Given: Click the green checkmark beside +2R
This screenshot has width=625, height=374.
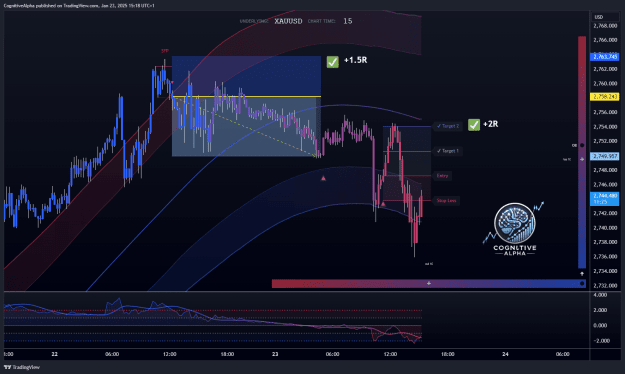Looking at the screenshot, I should click(474, 124).
